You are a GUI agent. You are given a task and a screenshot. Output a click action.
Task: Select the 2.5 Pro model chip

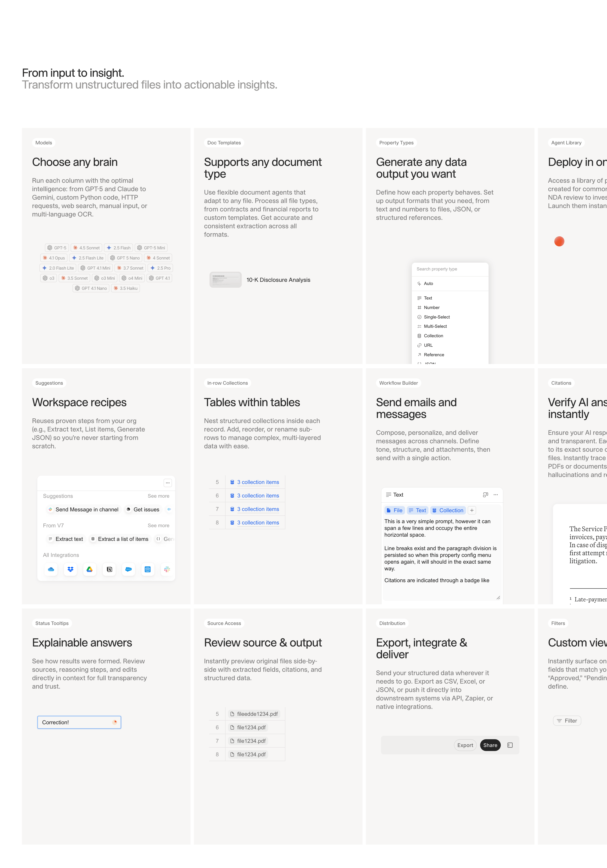coord(160,268)
